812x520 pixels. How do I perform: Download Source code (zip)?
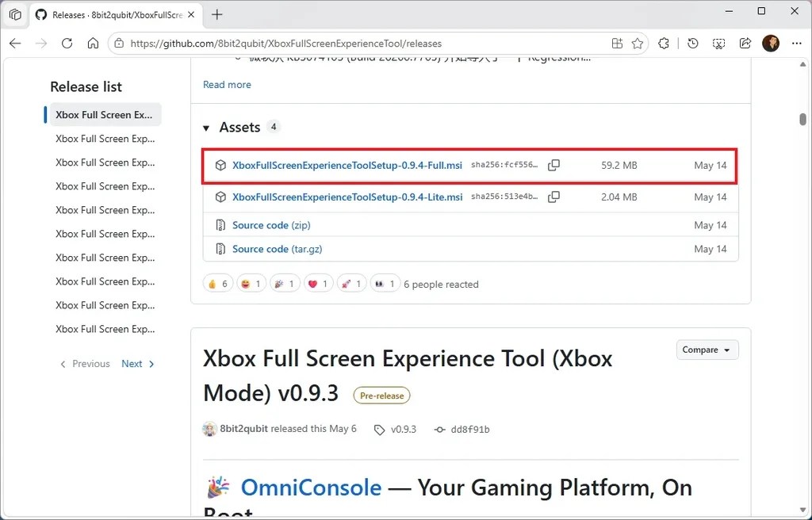(271, 225)
